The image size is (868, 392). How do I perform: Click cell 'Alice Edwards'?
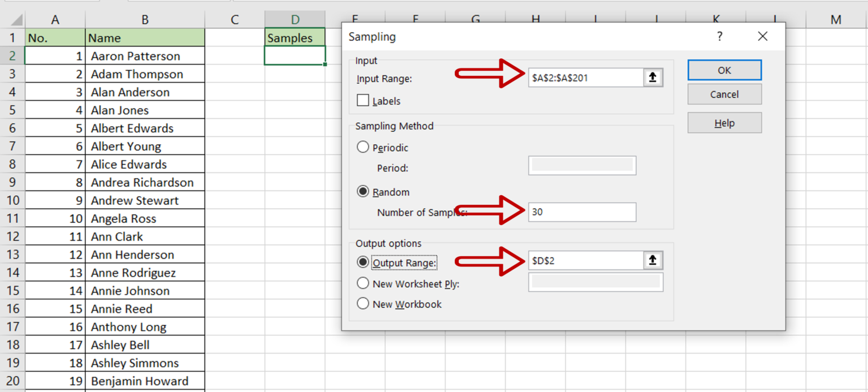tap(145, 165)
